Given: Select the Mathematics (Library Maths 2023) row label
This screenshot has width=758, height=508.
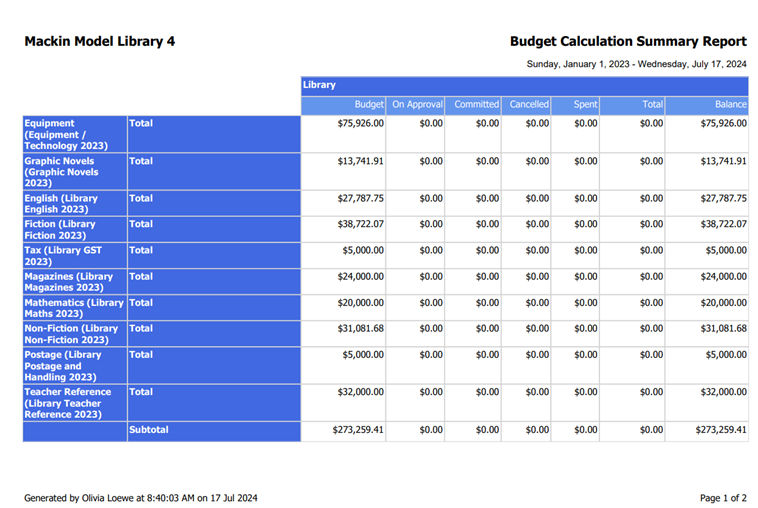Looking at the screenshot, I should [x=75, y=308].
